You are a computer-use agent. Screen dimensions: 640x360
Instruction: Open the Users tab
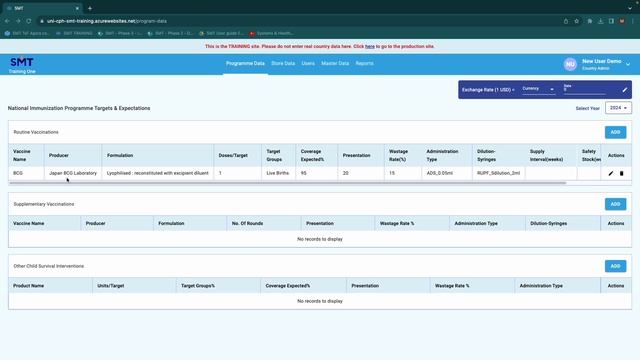point(308,63)
